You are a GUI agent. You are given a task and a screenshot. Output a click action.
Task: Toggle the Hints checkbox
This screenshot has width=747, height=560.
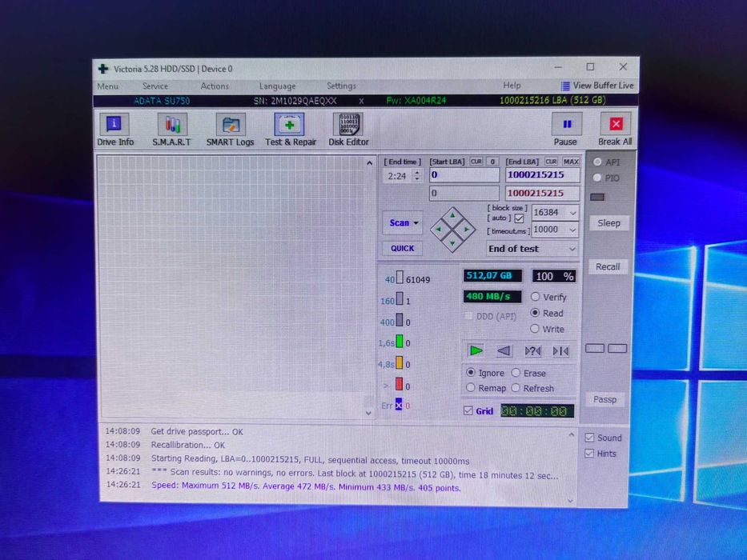[589, 454]
